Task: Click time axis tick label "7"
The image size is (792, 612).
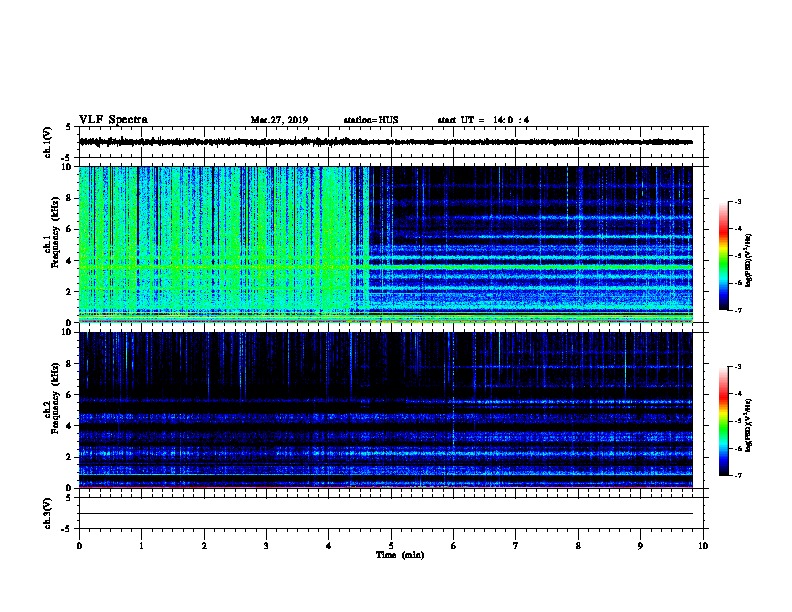Action: [516, 546]
